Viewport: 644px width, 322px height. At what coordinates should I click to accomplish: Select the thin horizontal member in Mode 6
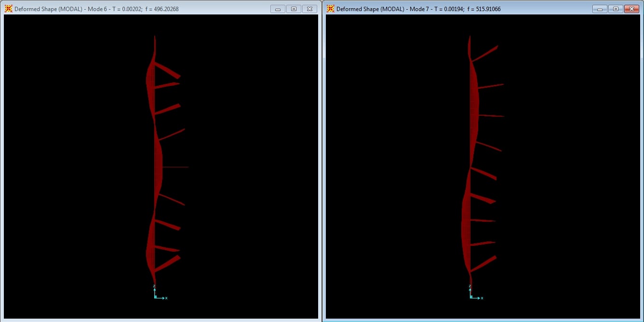tap(176, 167)
